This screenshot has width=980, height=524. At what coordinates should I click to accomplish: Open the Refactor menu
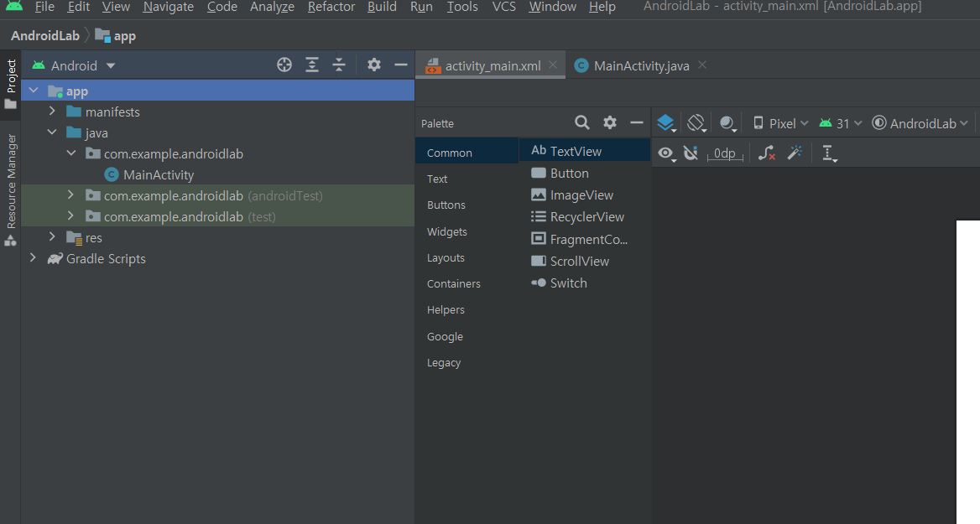tap(331, 7)
